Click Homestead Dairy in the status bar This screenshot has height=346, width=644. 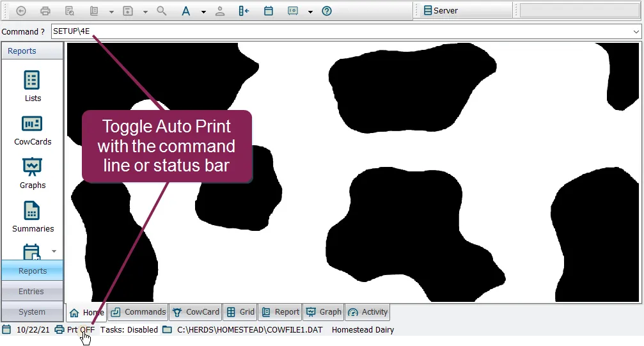[x=363, y=330]
